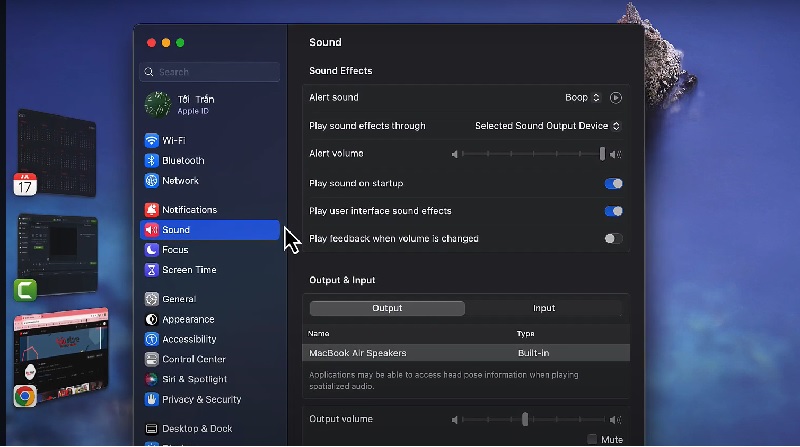Click the Search field in sidebar
This screenshot has width=800, height=447.
point(210,72)
